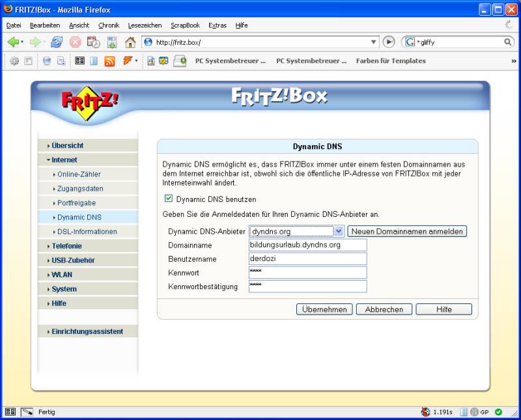The image size is (521, 420).
Task: Open the Chronik menu
Action: 109,25
